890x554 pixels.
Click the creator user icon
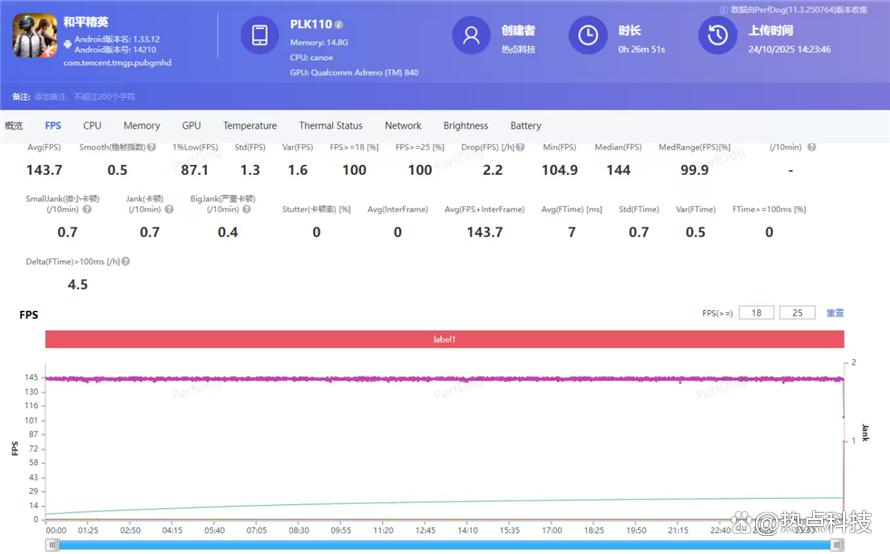[471, 35]
